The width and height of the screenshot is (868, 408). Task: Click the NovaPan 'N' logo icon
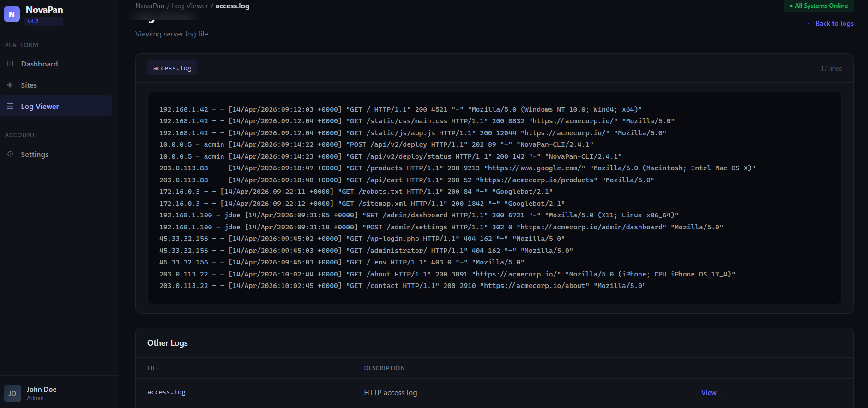click(12, 14)
